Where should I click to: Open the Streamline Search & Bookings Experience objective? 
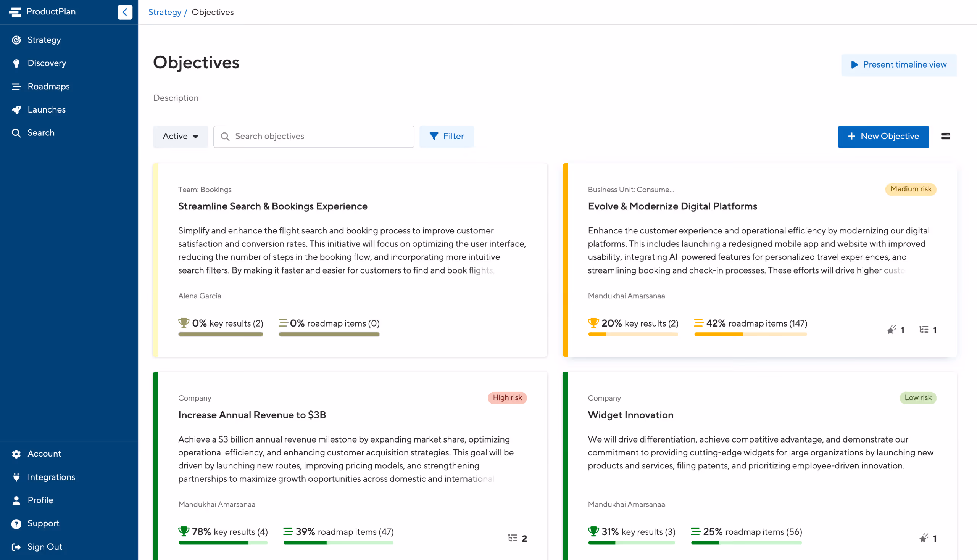point(272,206)
